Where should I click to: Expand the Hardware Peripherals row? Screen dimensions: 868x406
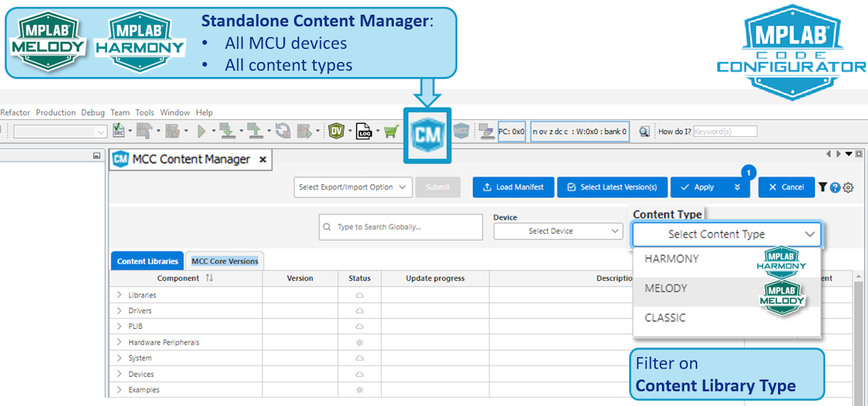(119, 342)
